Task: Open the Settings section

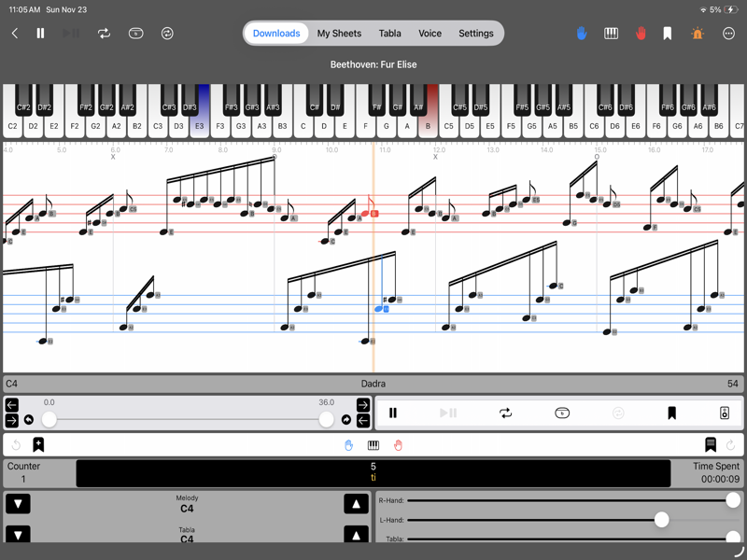Action: pyautogui.click(x=476, y=33)
